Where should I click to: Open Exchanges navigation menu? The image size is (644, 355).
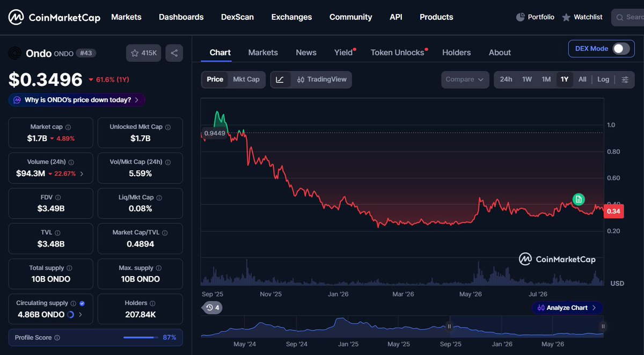(x=291, y=17)
